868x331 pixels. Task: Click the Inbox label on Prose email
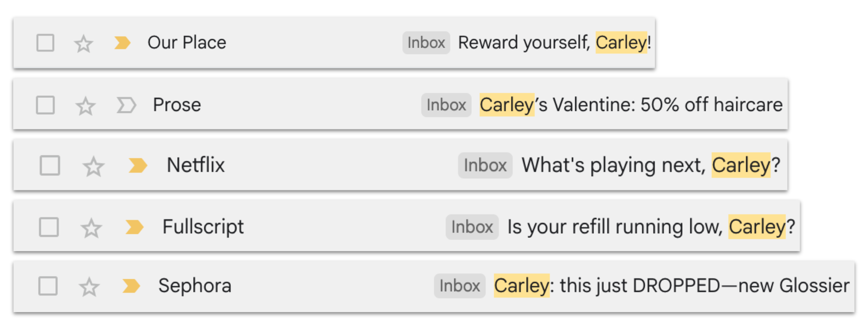[446, 105]
